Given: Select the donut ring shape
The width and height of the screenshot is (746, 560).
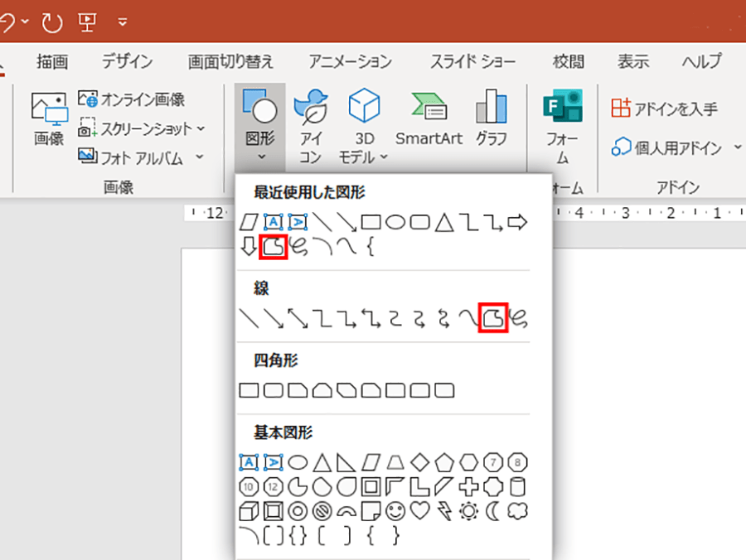Looking at the screenshot, I should [x=298, y=511].
